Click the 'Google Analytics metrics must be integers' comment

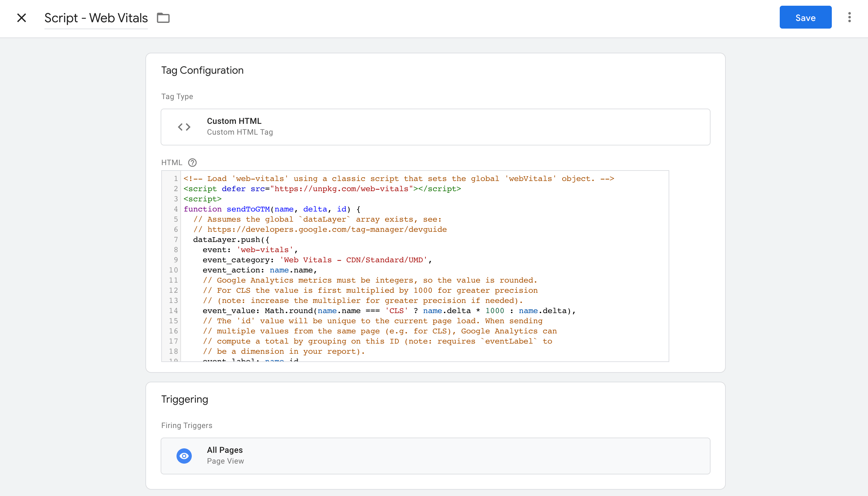coord(370,280)
